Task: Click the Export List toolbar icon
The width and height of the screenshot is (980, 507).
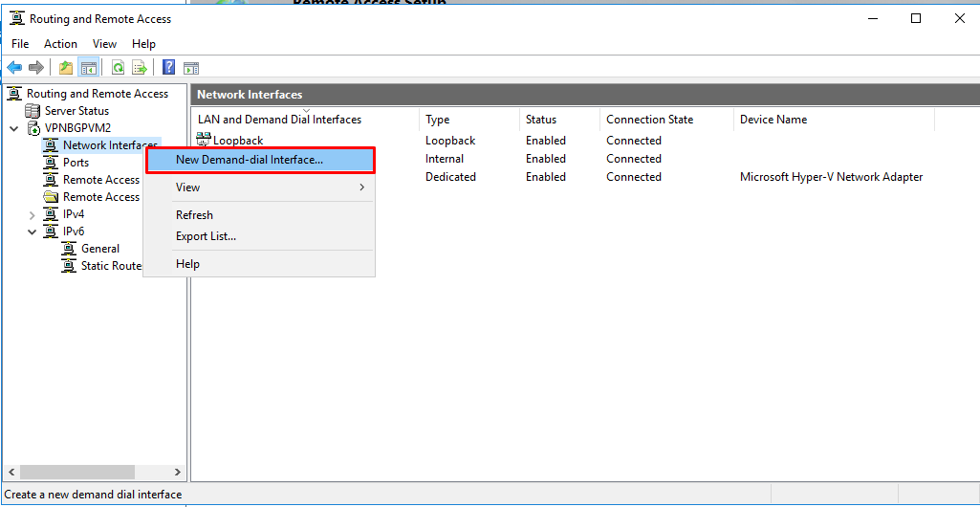Action: click(140, 67)
